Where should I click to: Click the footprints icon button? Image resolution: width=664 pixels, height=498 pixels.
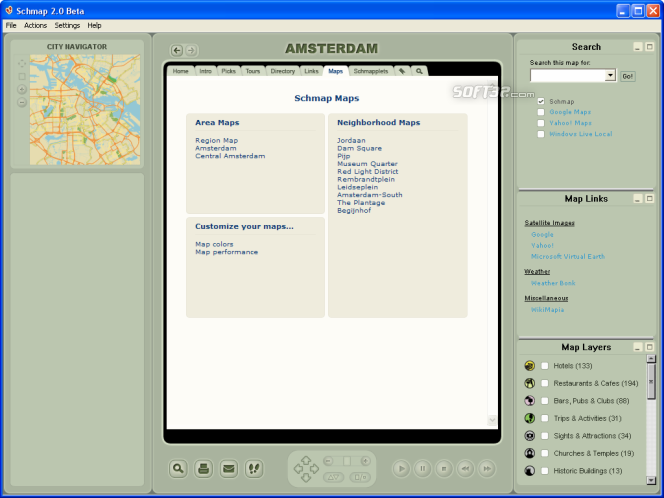[254, 469]
